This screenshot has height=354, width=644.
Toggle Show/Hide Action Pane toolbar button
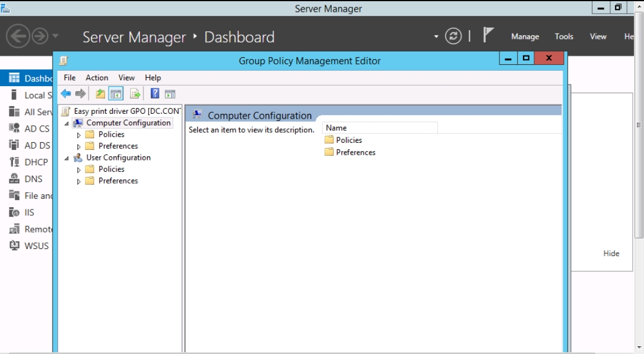coord(170,94)
